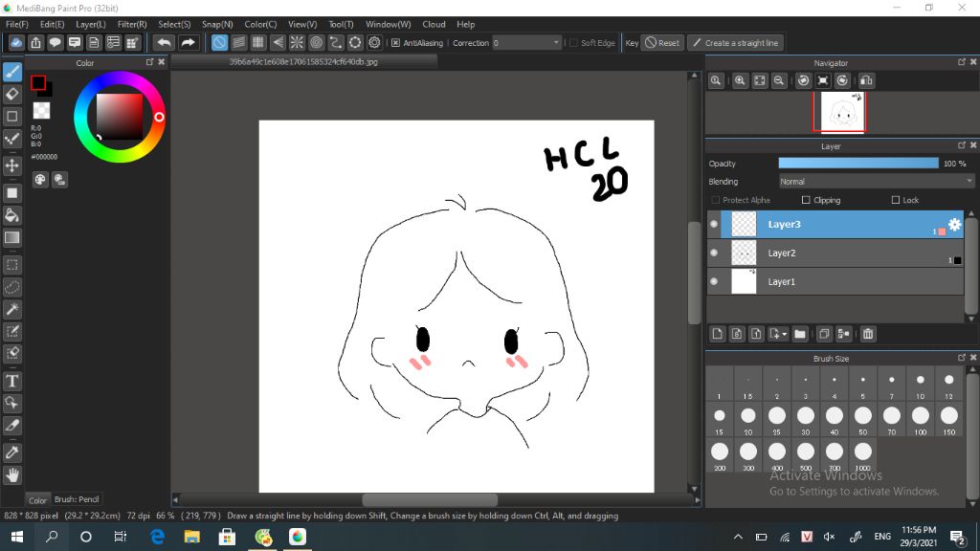Open the Blending mode dropdown
This screenshot has height=551, width=980.
pos(876,182)
